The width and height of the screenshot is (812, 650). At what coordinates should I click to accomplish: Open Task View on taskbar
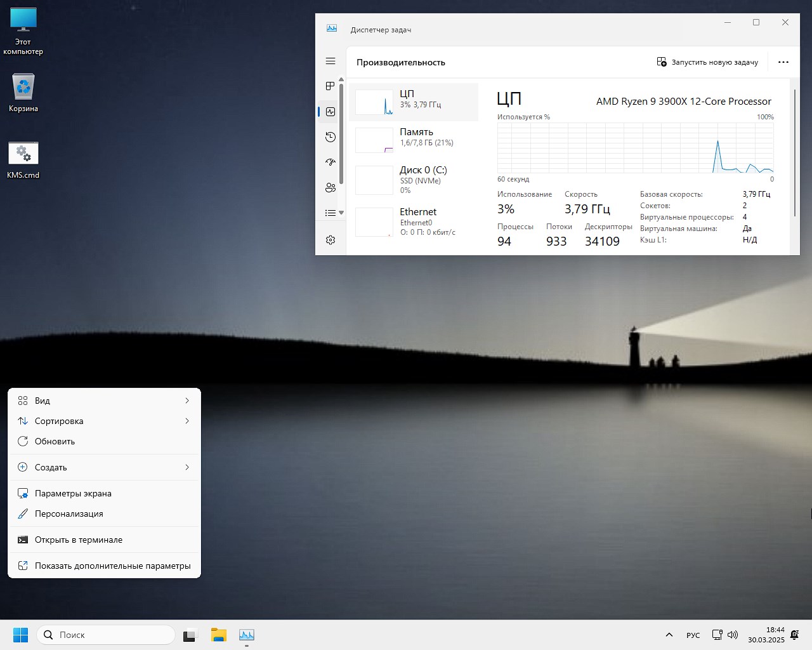190,635
